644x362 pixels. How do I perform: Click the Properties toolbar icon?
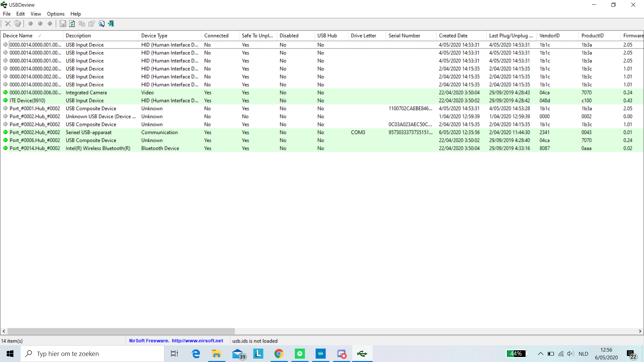coord(92,23)
